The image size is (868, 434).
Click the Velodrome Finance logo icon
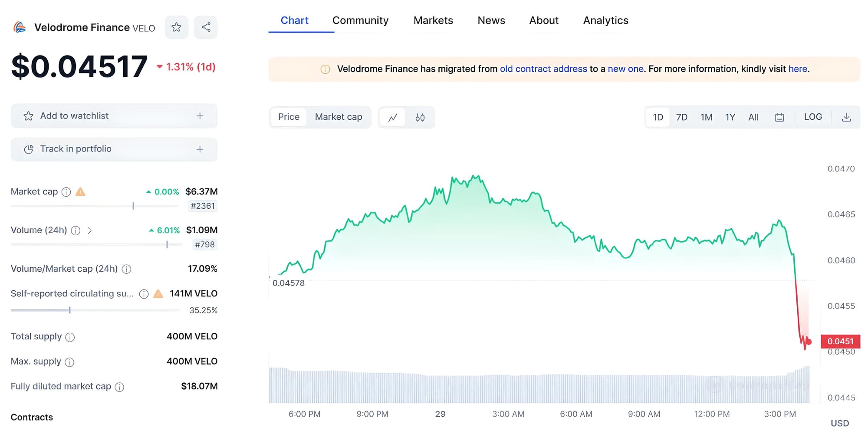[20, 27]
